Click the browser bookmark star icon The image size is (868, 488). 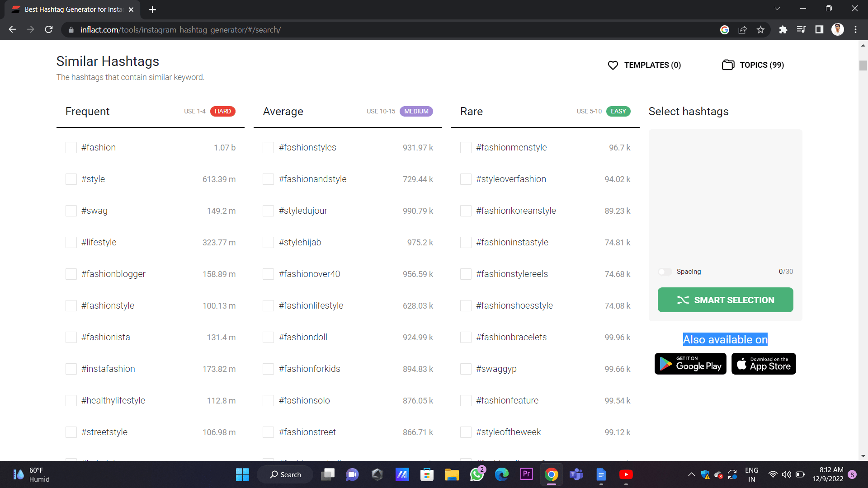point(761,30)
